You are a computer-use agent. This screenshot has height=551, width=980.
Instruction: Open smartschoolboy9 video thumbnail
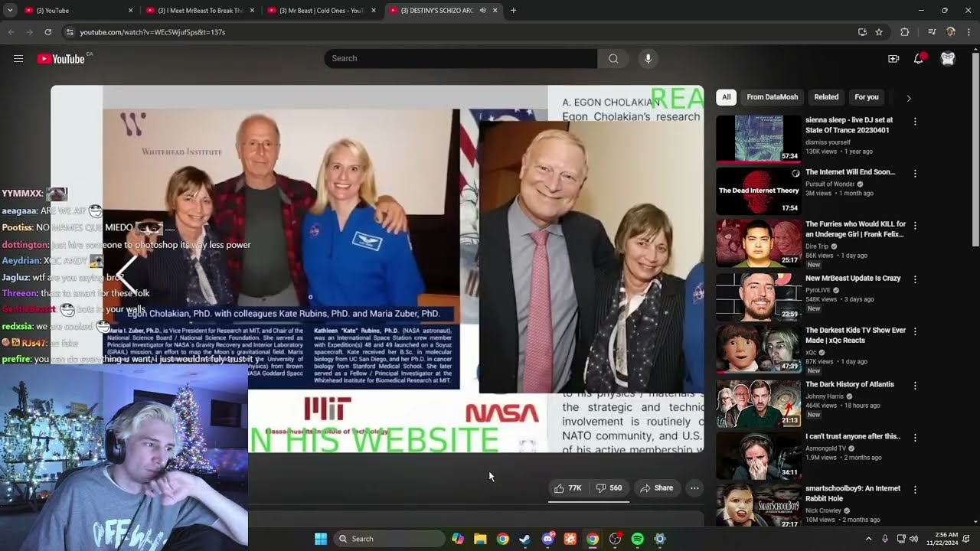pyautogui.click(x=759, y=505)
